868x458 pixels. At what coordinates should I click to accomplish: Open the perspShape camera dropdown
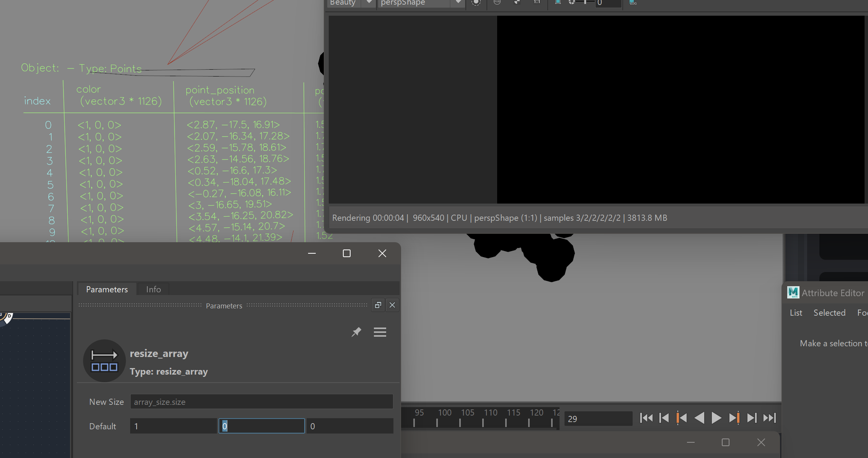point(457,2)
